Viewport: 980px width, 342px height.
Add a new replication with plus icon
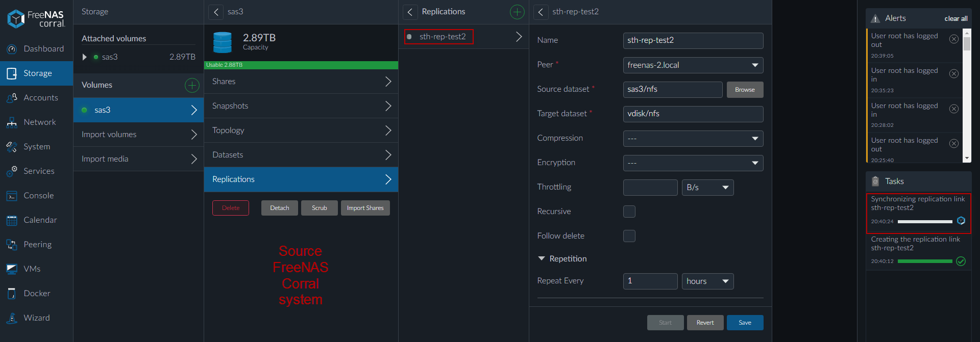click(x=517, y=12)
